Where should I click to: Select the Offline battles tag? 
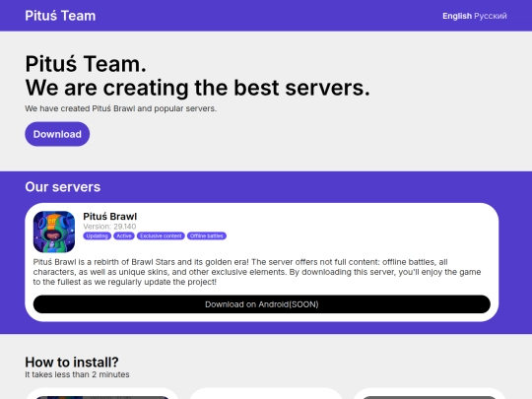tap(207, 235)
